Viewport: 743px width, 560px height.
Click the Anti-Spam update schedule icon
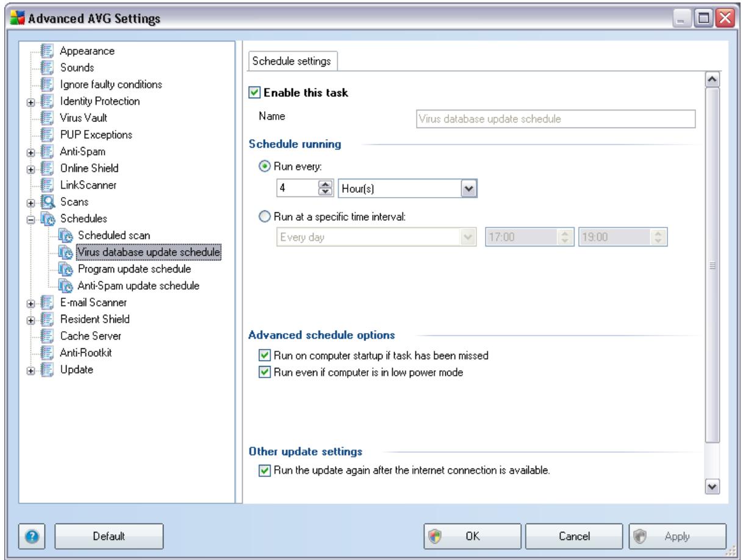click(65, 285)
